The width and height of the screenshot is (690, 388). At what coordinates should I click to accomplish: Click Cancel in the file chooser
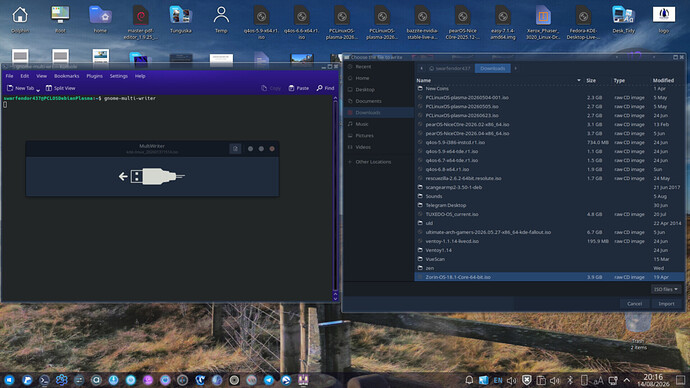[634, 304]
